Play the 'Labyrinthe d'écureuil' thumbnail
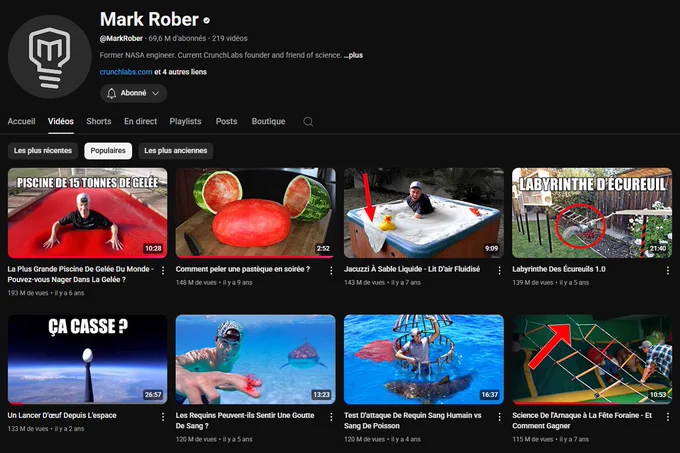The image size is (680, 453). point(592,213)
